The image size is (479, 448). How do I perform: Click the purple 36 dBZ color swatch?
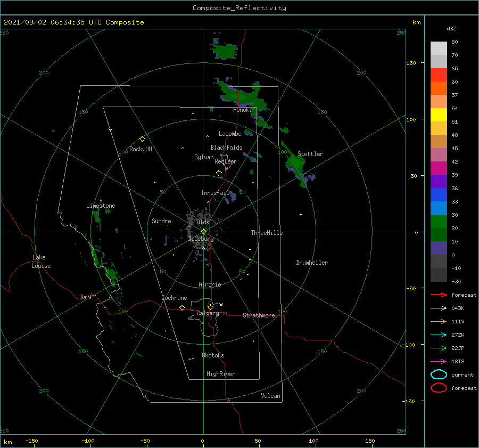pos(439,181)
